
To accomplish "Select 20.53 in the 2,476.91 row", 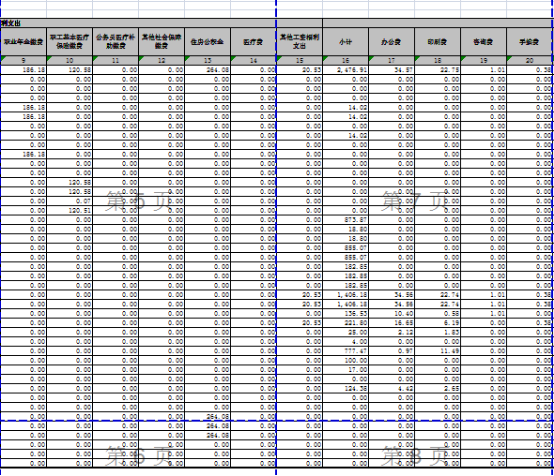I will (x=299, y=70).
